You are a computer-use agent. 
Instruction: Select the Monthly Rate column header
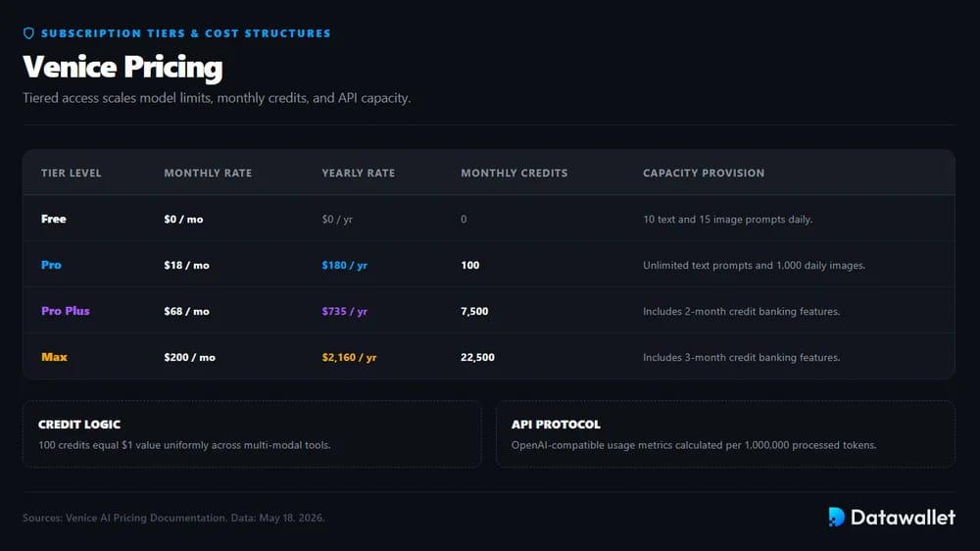(x=208, y=174)
